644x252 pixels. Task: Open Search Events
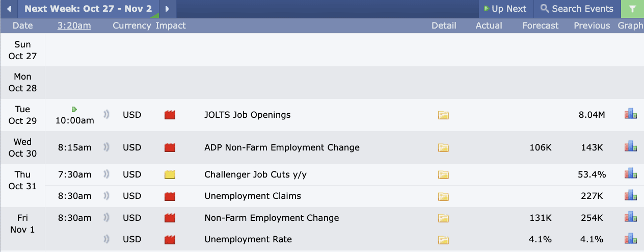[577, 9]
